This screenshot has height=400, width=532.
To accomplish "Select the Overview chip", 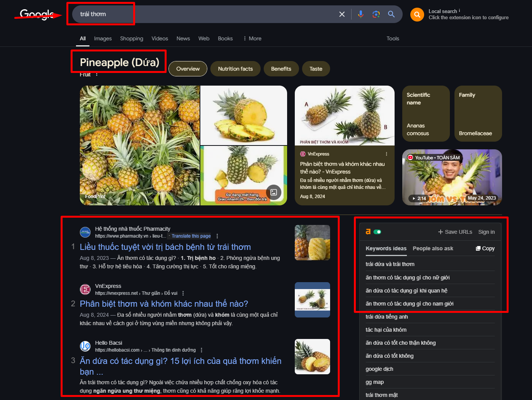I will [x=188, y=69].
